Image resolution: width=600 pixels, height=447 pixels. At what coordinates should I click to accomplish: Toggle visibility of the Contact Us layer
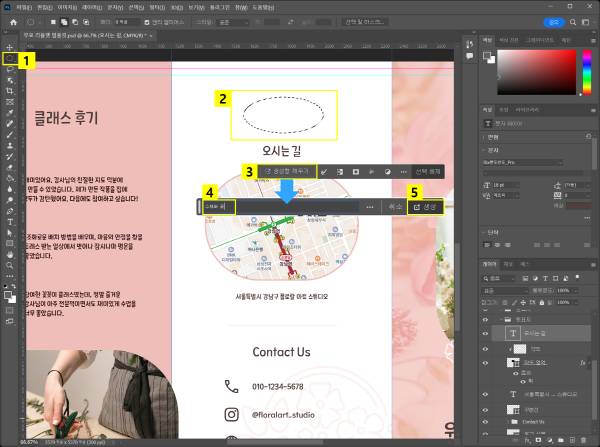[487, 422]
